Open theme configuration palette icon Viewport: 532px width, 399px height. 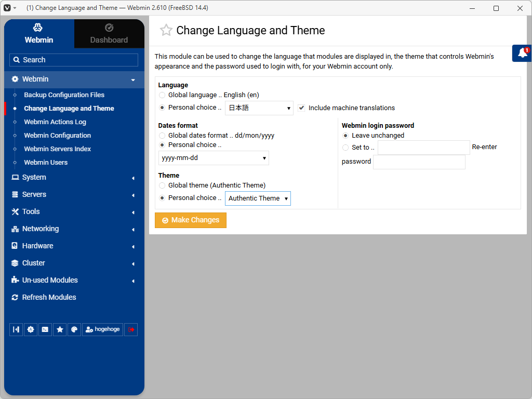coord(74,329)
